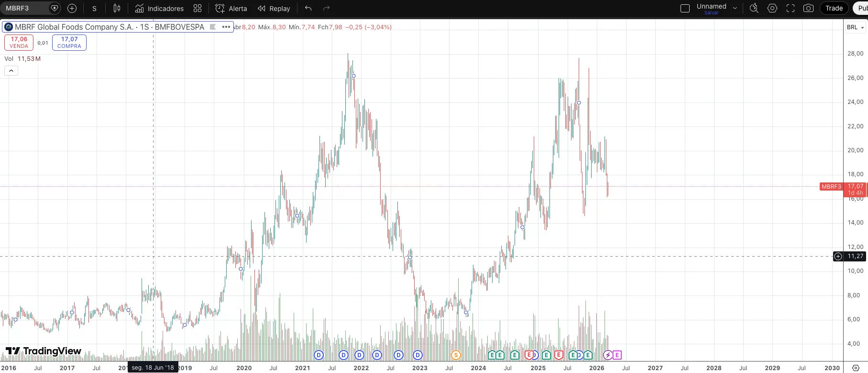The width and height of the screenshot is (868, 373).
Task: Click the purple lightning event marker
Action: [608, 355]
